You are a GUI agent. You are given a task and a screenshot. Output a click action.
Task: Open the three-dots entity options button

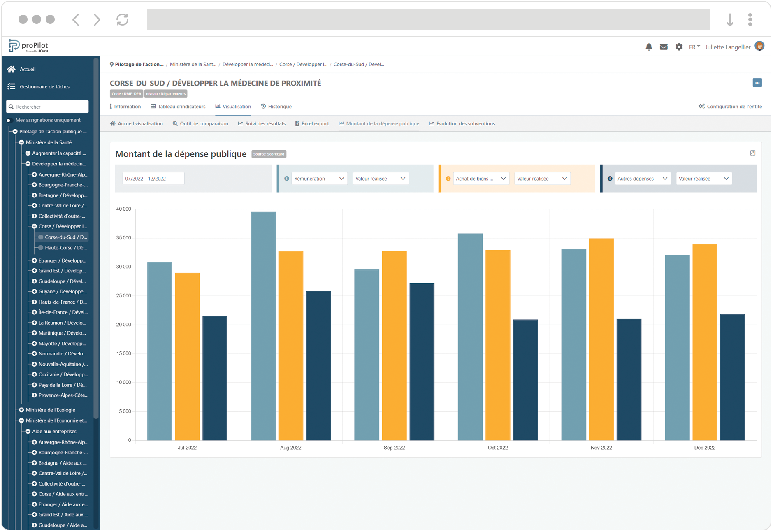757,83
